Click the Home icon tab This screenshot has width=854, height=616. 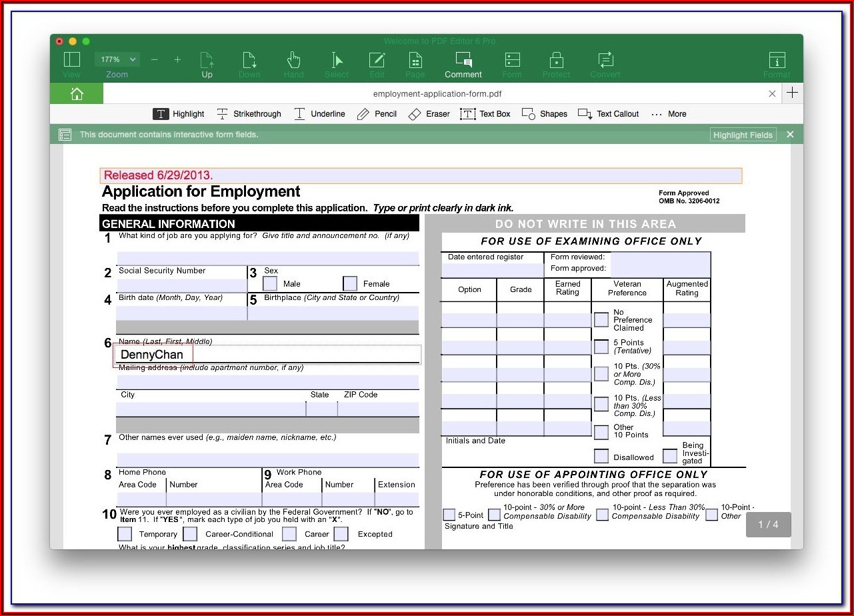pyautogui.click(x=77, y=94)
